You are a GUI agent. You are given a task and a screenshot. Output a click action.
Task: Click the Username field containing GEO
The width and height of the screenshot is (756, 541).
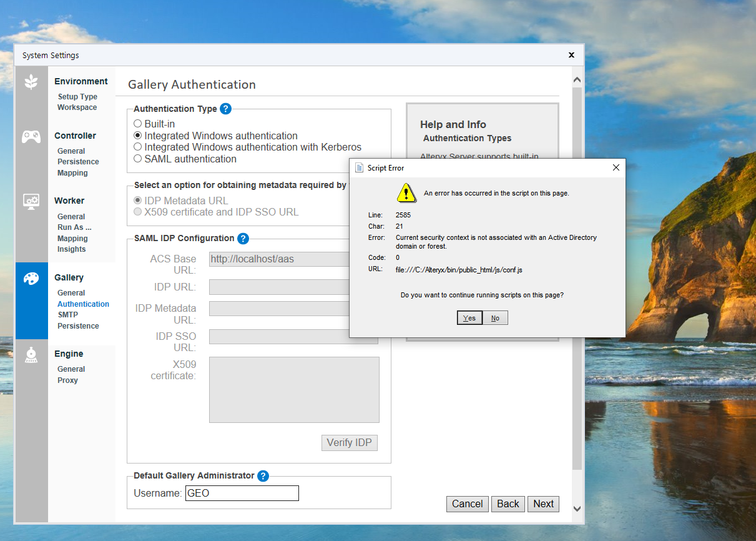tap(242, 493)
